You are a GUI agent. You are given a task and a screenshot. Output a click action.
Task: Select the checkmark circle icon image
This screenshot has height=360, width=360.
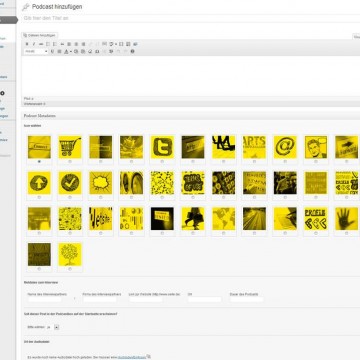(x=70, y=183)
